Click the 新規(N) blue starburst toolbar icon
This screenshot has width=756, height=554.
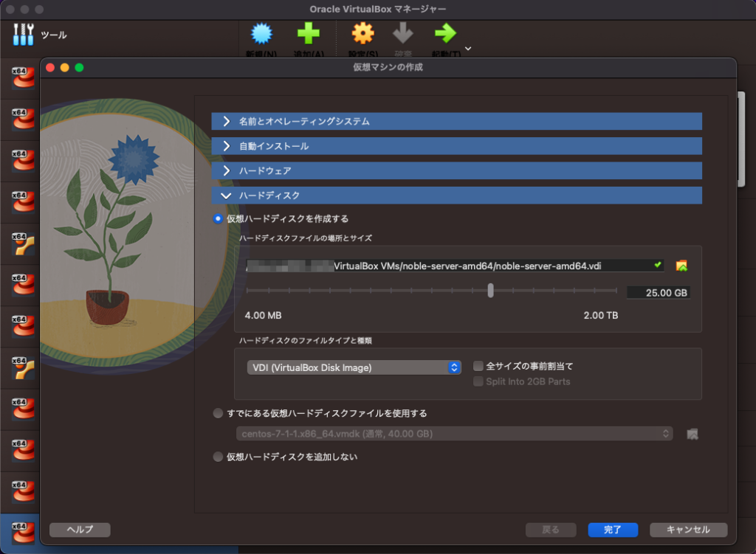262,34
